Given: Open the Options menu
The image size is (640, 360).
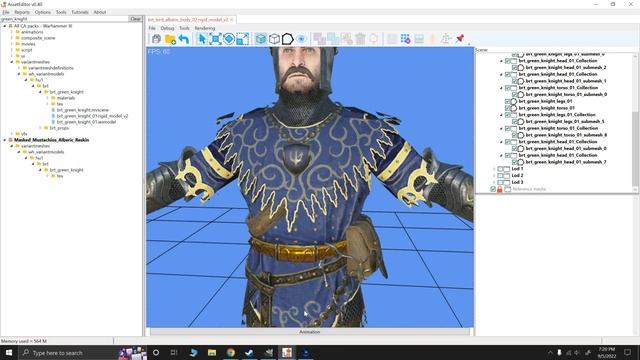Looking at the screenshot, I should pyautogui.click(x=42, y=12).
